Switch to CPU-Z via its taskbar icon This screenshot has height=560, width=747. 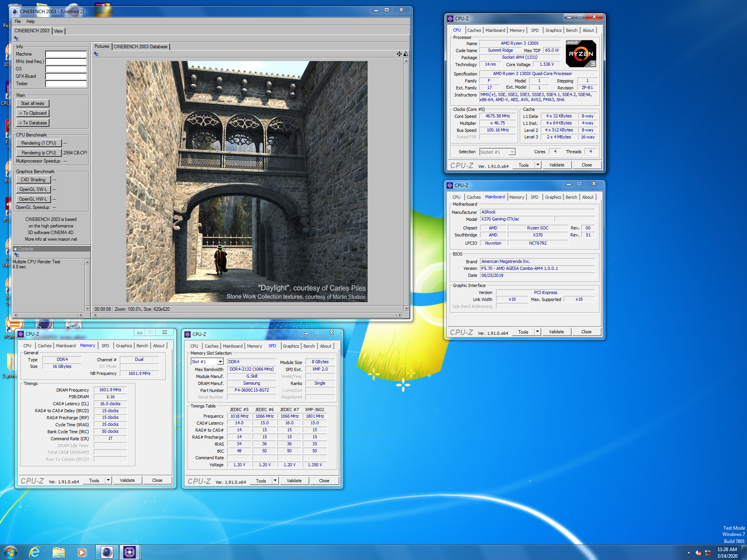(x=129, y=552)
